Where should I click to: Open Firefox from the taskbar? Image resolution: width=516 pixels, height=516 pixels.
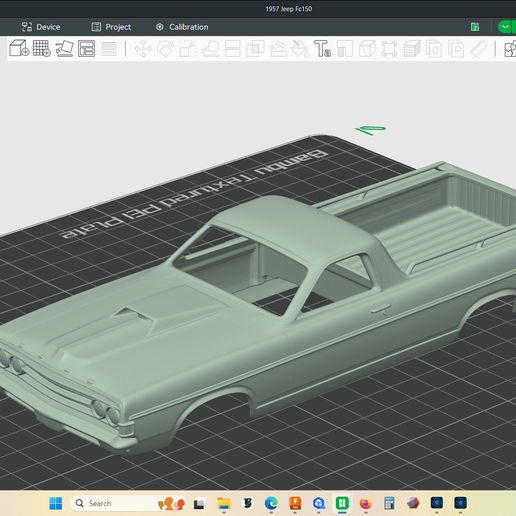[x=366, y=503]
